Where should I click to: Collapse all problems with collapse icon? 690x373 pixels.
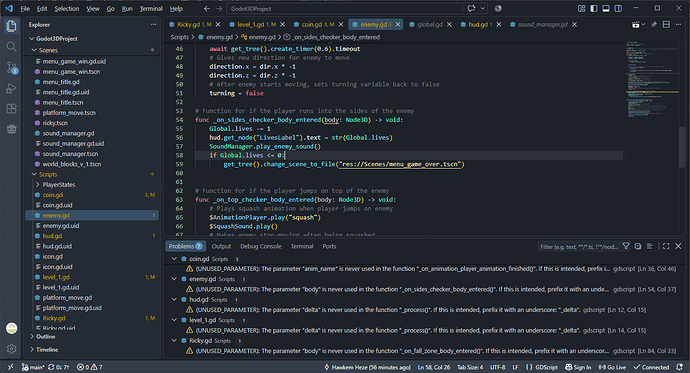[638, 246]
